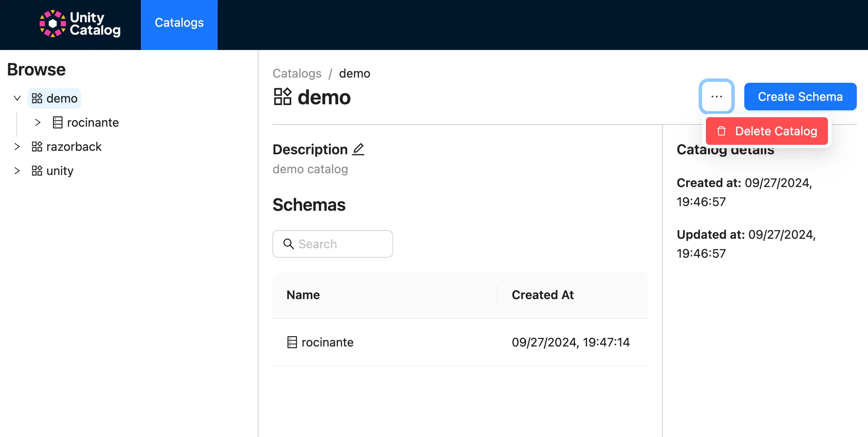Expand the razorback catalog

click(x=17, y=147)
